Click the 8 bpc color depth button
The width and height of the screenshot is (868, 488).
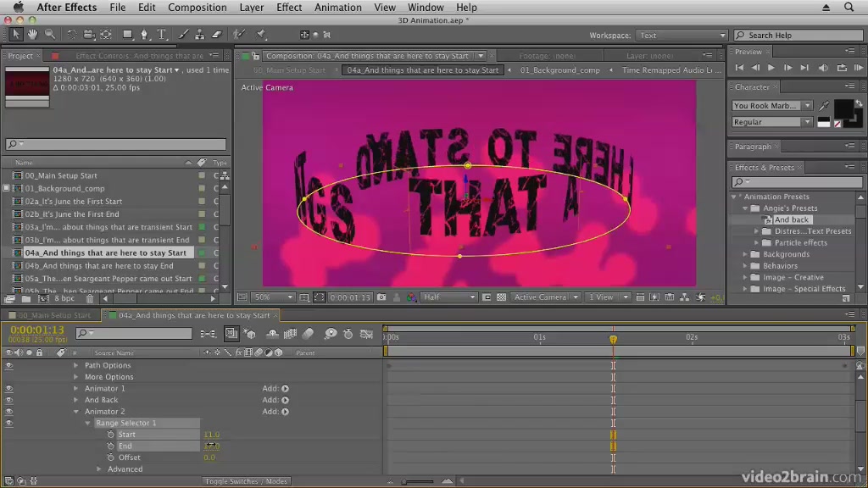tap(64, 299)
